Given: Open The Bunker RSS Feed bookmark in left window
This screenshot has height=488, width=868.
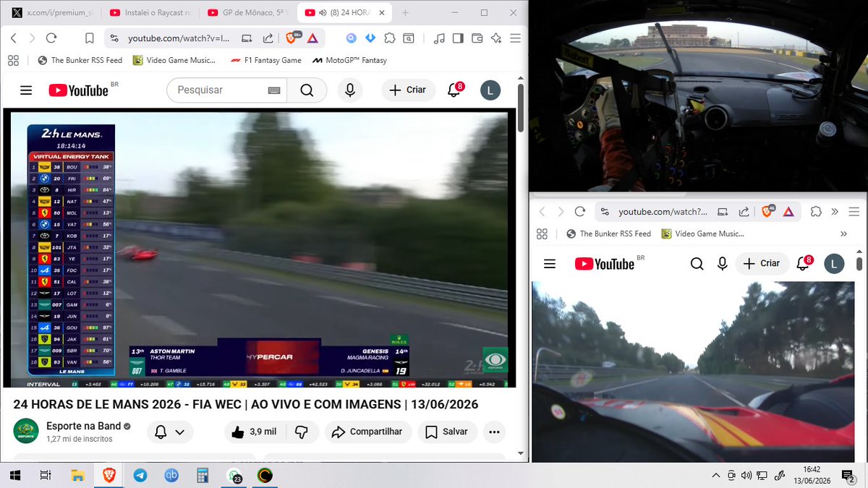Looking at the screenshot, I should click(x=80, y=60).
